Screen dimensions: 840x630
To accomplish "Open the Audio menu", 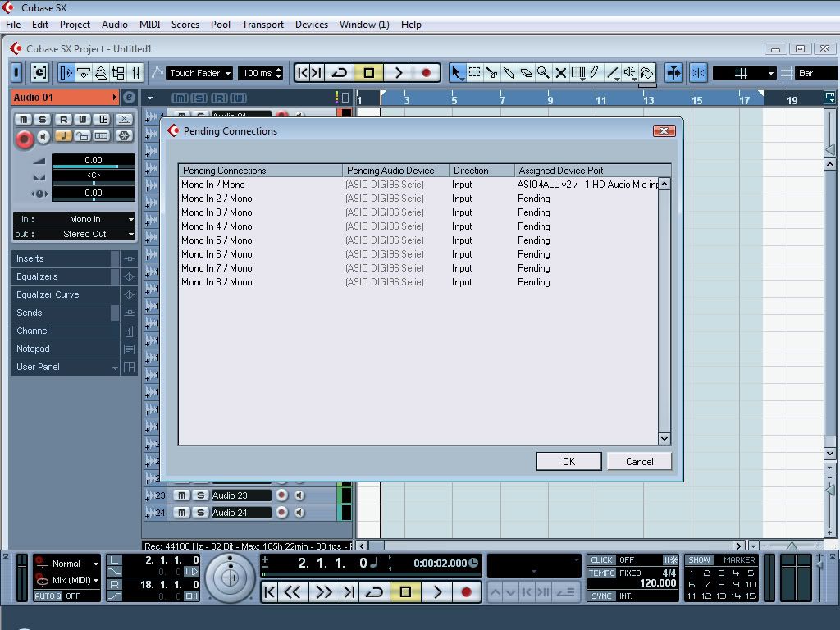I will (115, 25).
